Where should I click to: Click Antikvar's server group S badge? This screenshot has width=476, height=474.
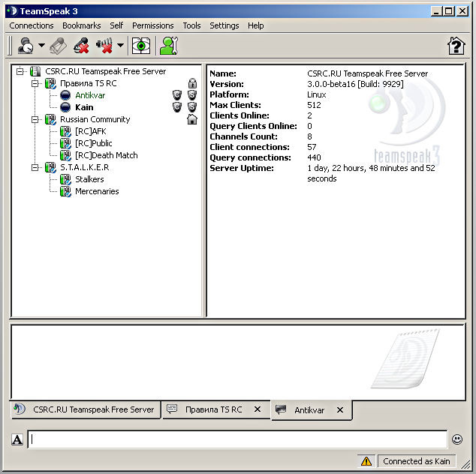pyautogui.click(x=191, y=95)
